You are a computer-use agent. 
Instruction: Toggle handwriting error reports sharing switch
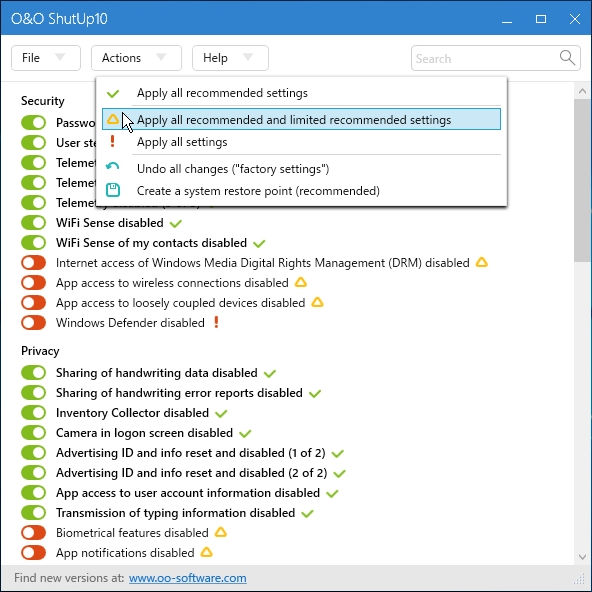34,393
